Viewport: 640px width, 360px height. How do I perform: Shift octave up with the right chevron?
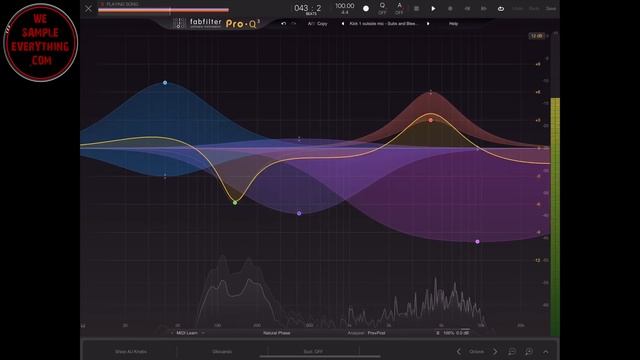[x=495, y=351]
